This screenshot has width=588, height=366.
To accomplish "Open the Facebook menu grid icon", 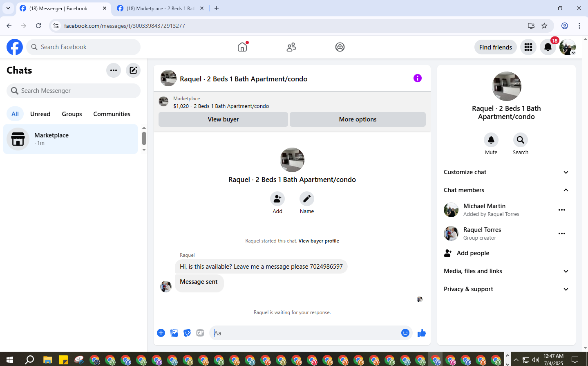I will click(528, 47).
